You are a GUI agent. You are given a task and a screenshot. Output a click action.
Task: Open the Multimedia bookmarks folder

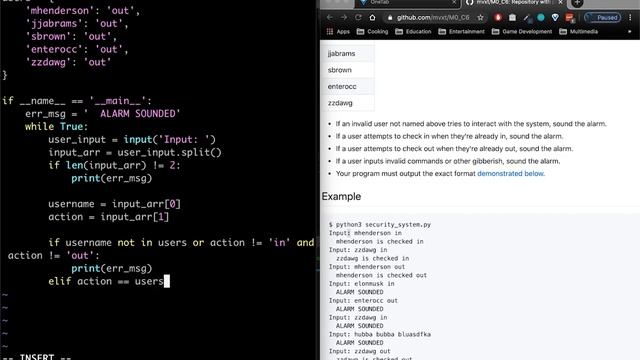click(x=578, y=31)
